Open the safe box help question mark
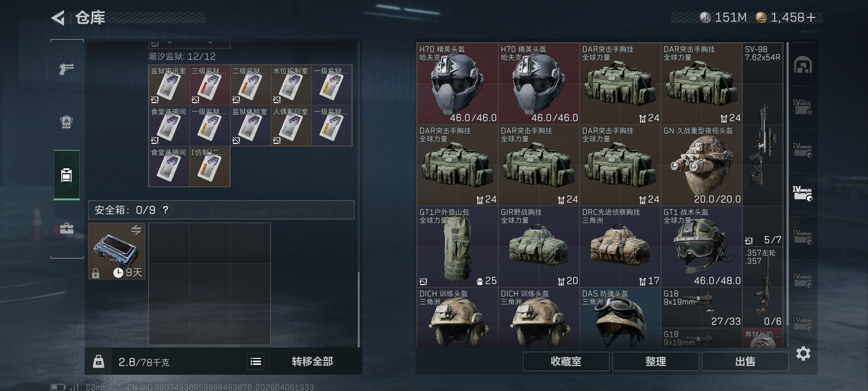 click(x=165, y=210)
